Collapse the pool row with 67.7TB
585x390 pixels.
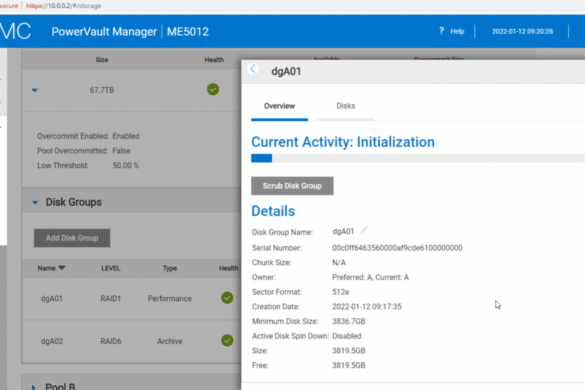coord(35,90)
